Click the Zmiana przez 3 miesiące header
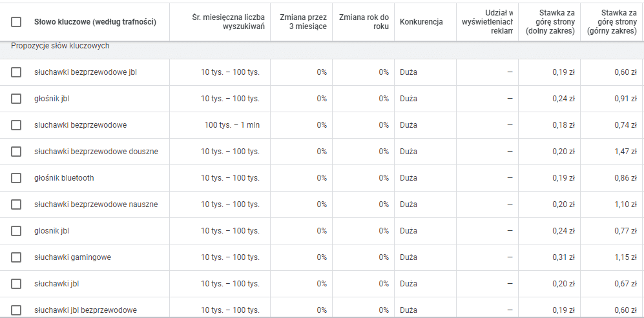This screenshot has height=318, width=644. click(303, 22)
